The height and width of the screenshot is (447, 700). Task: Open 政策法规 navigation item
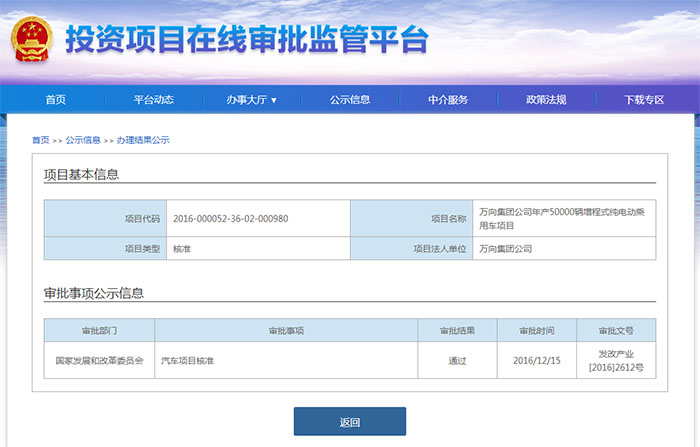pyautogui.click(x=546, y=100)
